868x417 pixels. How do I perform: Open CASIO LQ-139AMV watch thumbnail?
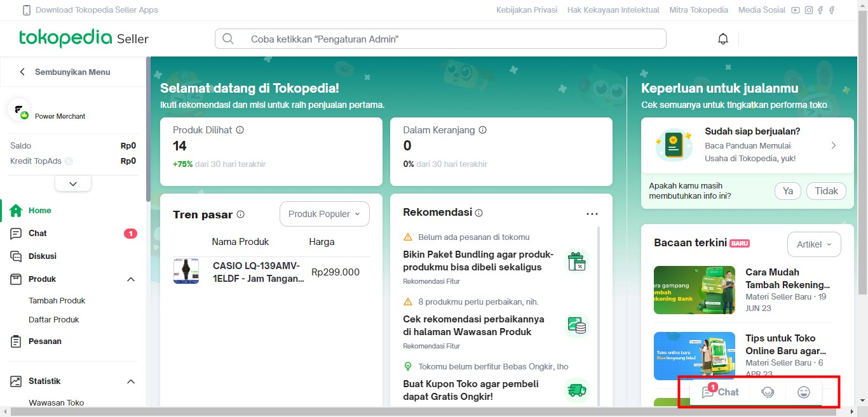click(x=186, y=271)
